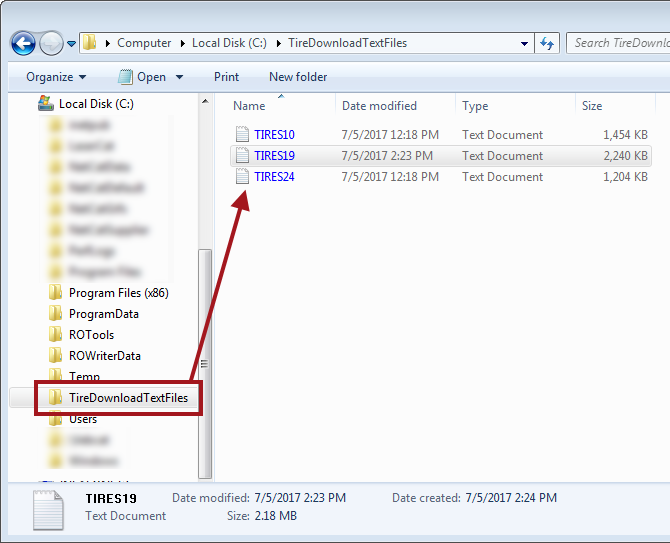Click New folder in the toolbar
The height and width of the screenshot is (543, 670).
pos(298,77)
